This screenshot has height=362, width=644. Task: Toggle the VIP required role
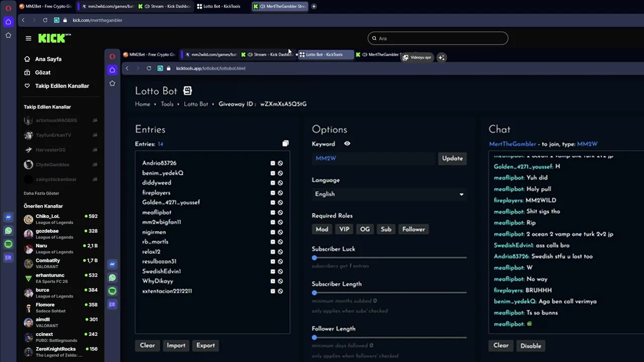(344, 229)
